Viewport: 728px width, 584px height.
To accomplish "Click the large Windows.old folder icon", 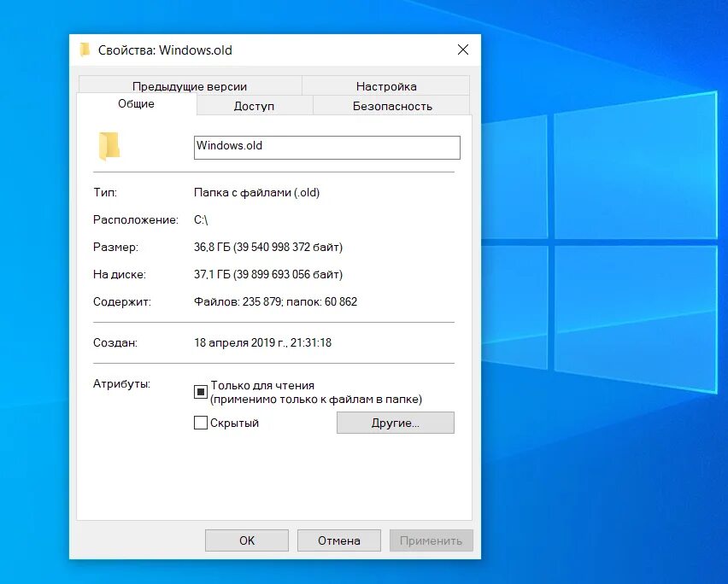I will click(x=109, y=146).
